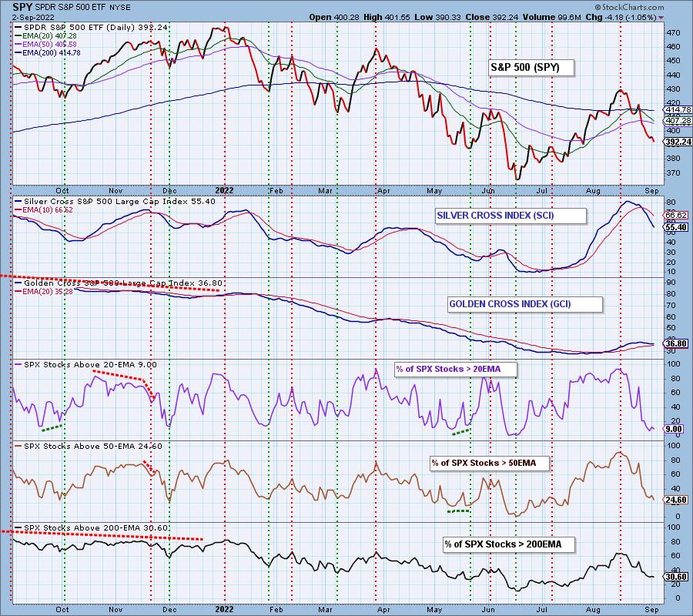Click the red down arrow beside Chg
Viewport: 693px width, 616px height.
click(x=661, y=18)
